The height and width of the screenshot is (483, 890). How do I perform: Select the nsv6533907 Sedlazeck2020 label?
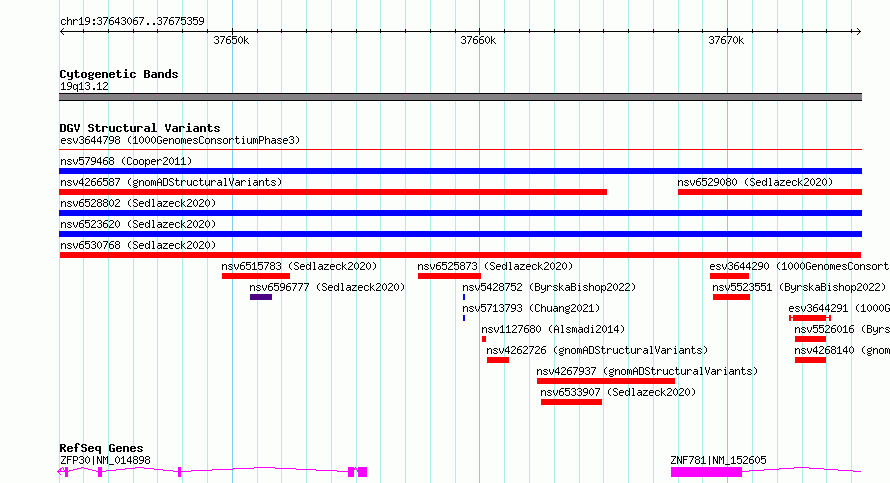point(618,392)
